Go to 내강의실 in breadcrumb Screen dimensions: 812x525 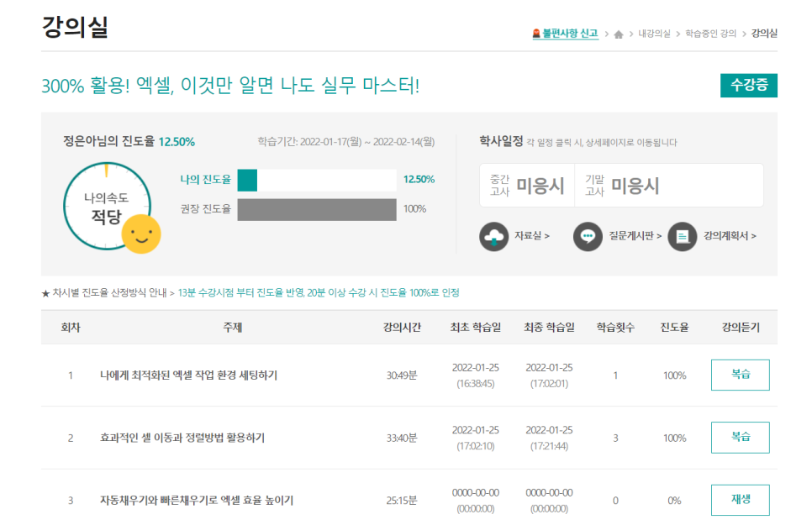[654, 34]
